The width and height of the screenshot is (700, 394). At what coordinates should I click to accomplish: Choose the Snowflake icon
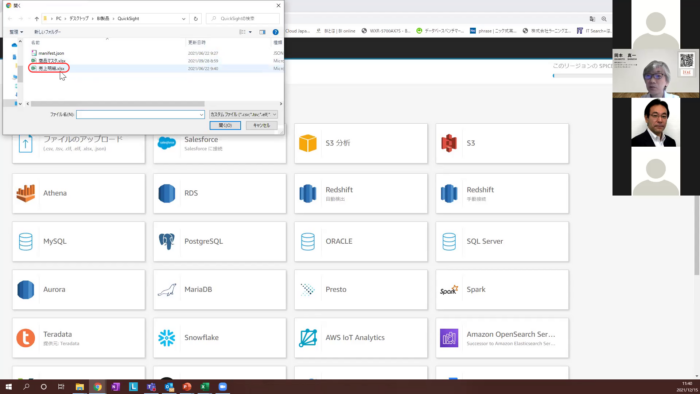(x=167, y=338)
